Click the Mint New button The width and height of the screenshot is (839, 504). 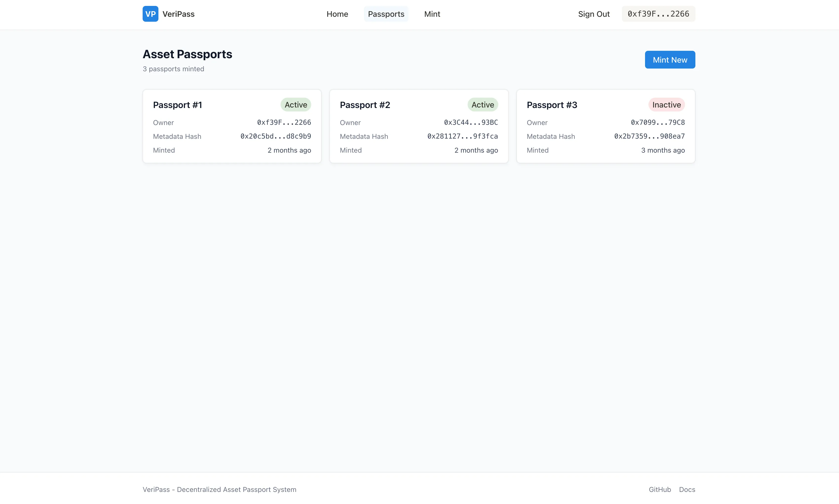670,59
